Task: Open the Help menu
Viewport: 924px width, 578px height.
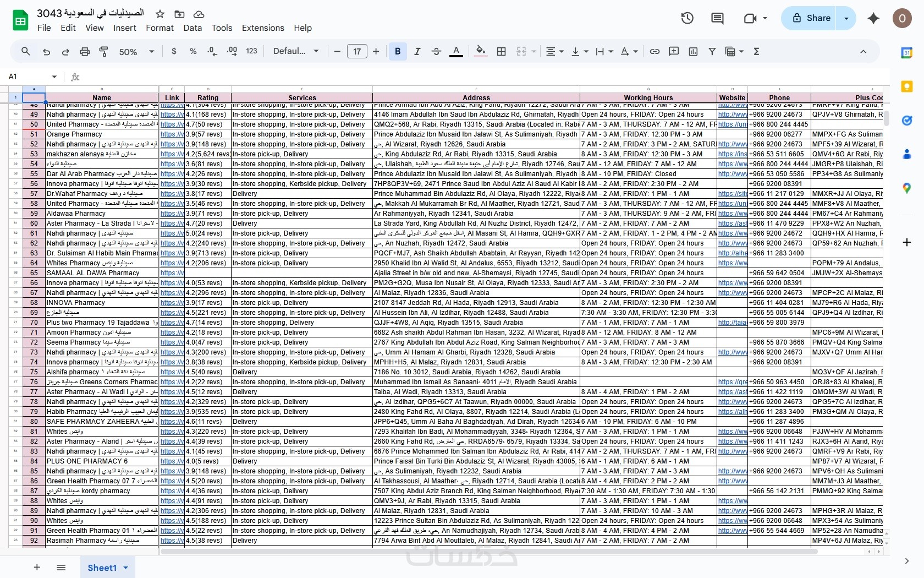Action: 302,28
